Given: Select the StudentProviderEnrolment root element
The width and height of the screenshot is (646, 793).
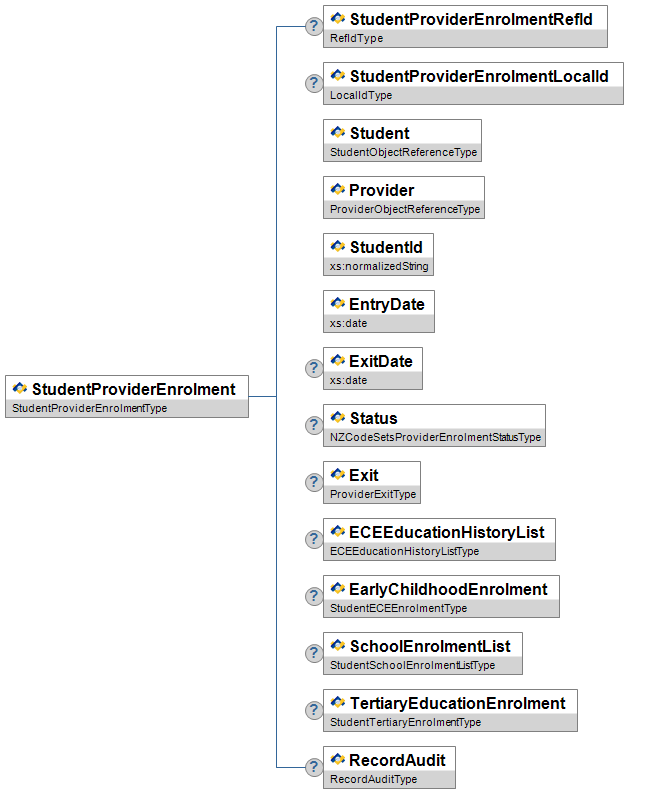Looking at the screenshot, I should click(x=134, y=389).
